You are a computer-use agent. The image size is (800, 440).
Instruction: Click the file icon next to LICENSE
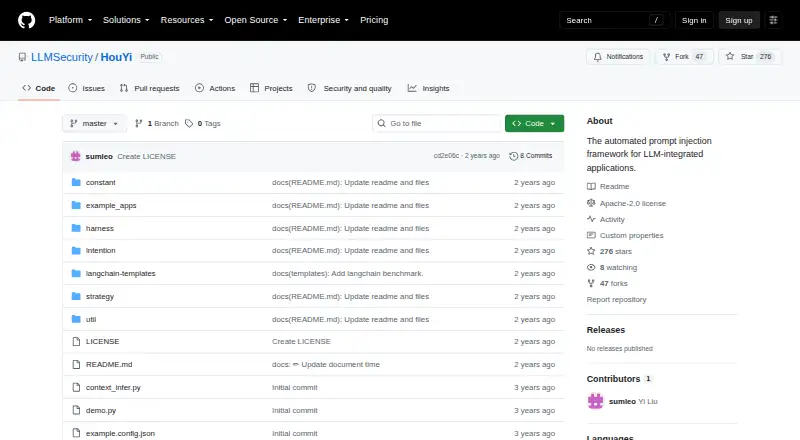coord(76,341)
